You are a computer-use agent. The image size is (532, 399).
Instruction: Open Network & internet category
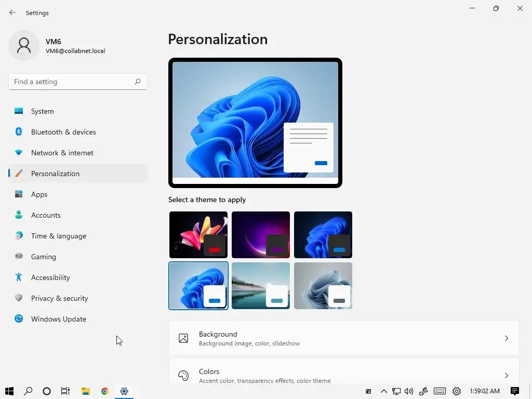click(x=78, y=153)
